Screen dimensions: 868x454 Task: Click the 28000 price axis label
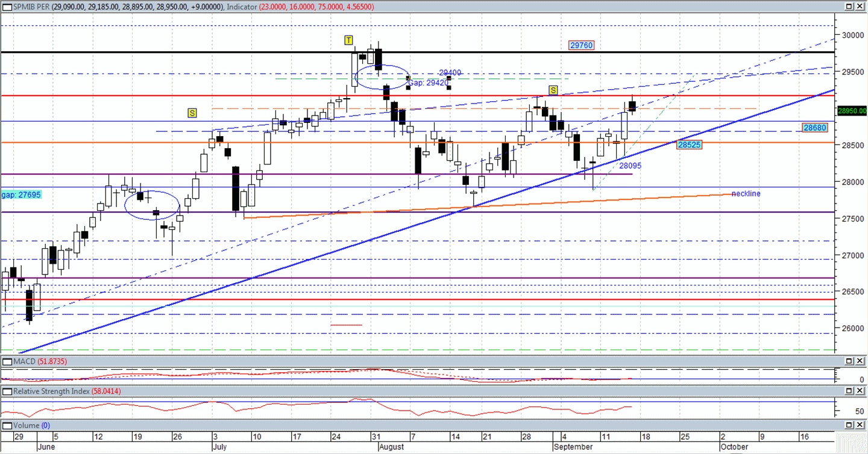[x=852, y=182]
